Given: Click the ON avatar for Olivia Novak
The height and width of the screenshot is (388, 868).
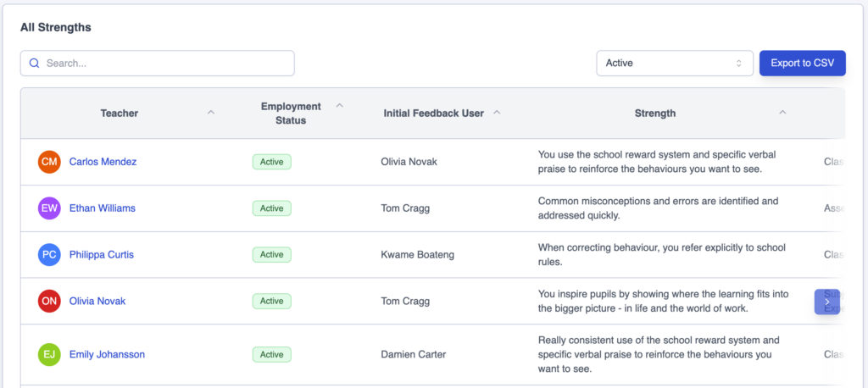Looking at the screenshot, I should pos(50,301).
